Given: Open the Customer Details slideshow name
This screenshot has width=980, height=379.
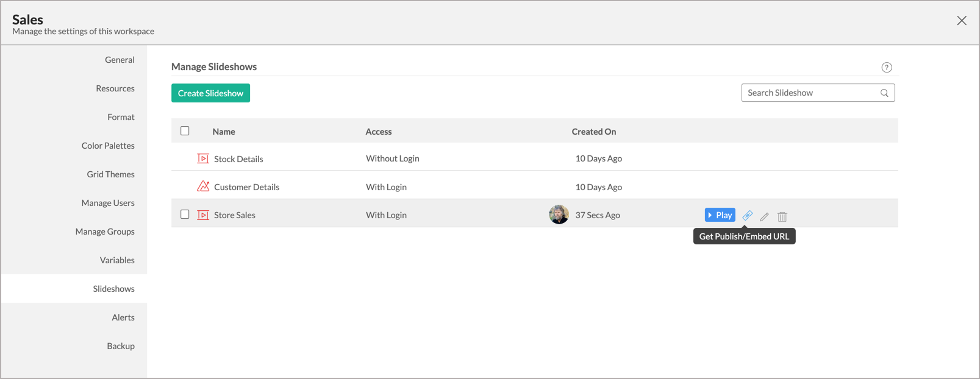Looking at the screenshot, I should (246, 187).
